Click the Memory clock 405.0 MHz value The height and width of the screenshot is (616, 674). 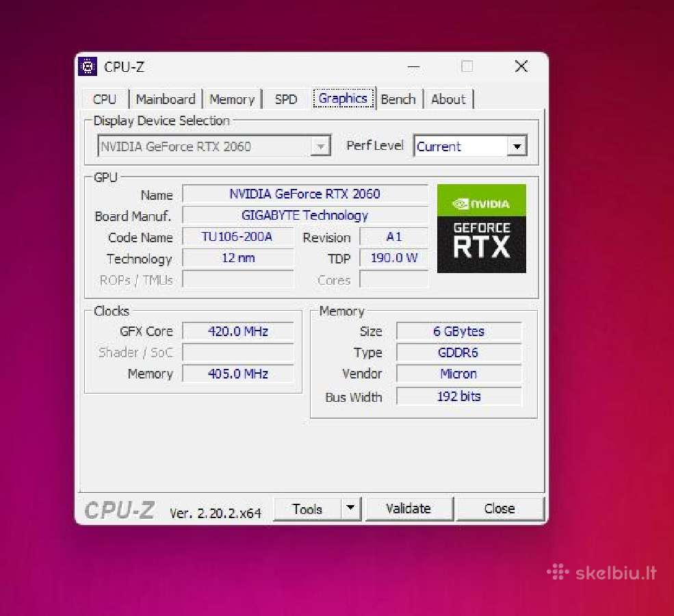[x=237, y=374]
